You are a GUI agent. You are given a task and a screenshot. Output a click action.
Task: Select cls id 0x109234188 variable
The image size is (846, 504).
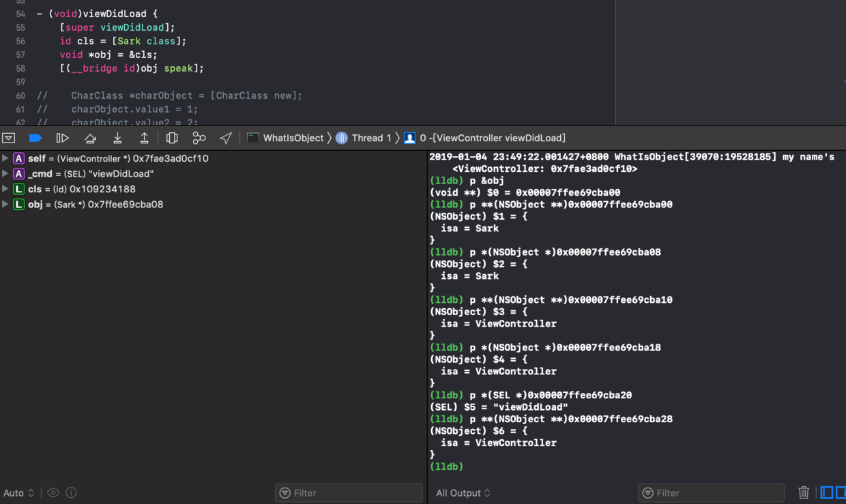pyautogui.click(x=82, y=189)
